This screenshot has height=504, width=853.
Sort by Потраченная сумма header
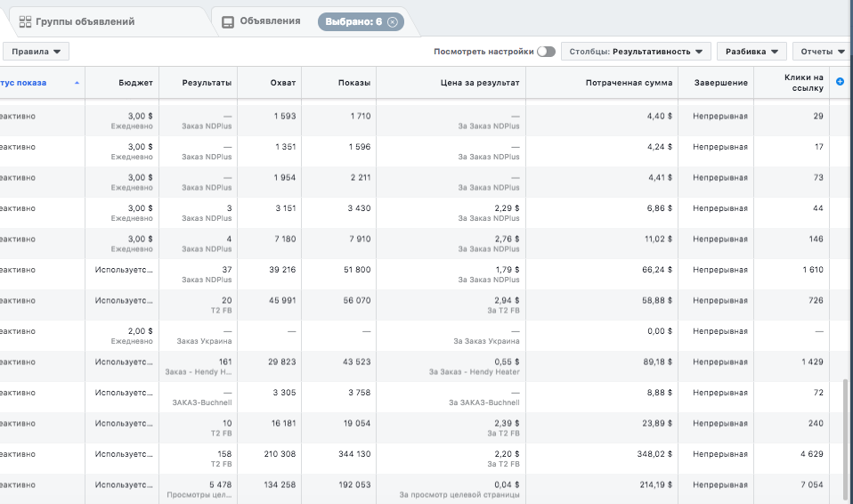coord(629,83)
